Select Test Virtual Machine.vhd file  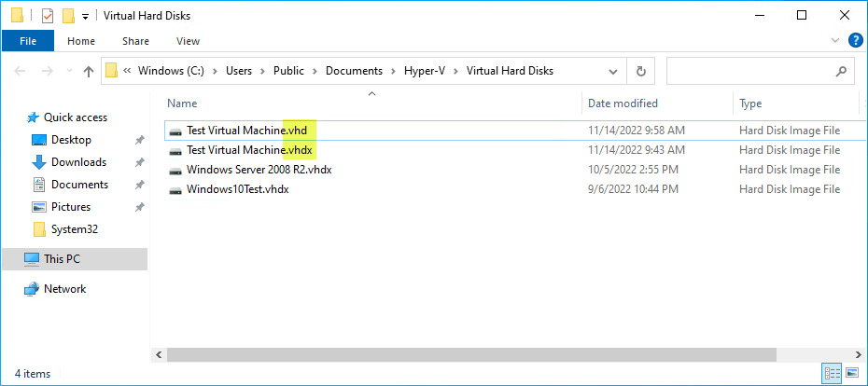click(x=515, y=131)
